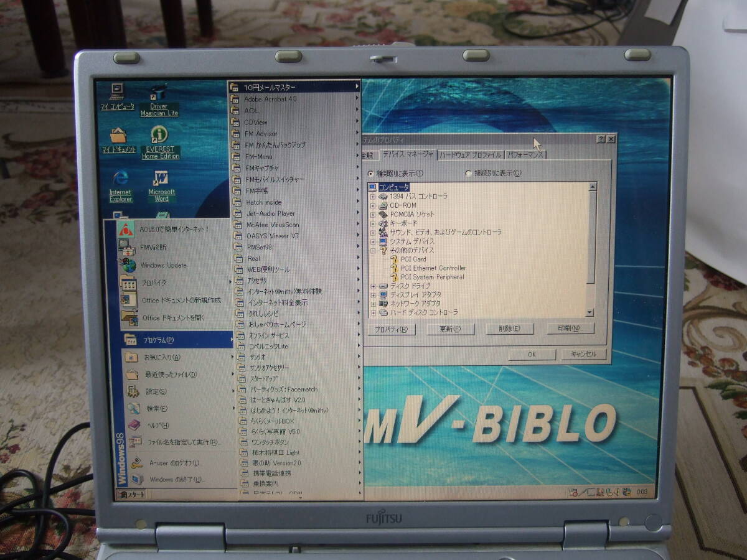Click the キーボード device icon
This screenshot has width=747, height=560.
click(383, 223)
